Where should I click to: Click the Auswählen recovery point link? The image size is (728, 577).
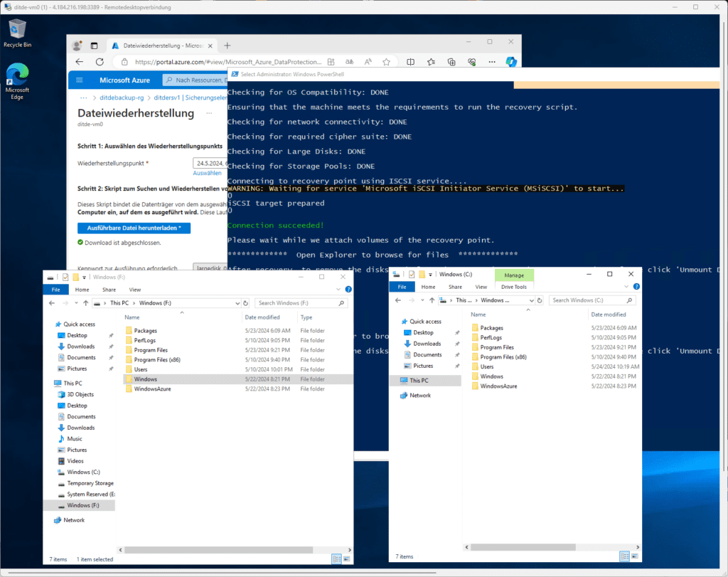coord(207,173)
